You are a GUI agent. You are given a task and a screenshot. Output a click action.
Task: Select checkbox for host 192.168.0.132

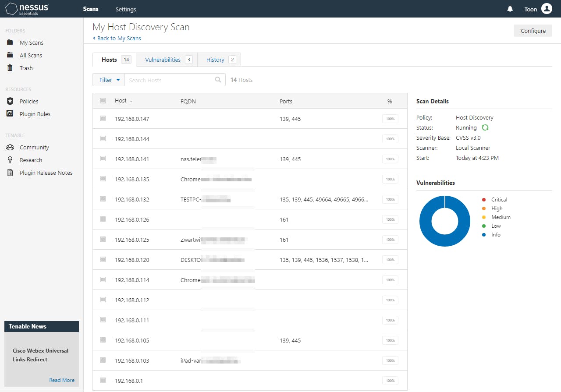[103, 199]
